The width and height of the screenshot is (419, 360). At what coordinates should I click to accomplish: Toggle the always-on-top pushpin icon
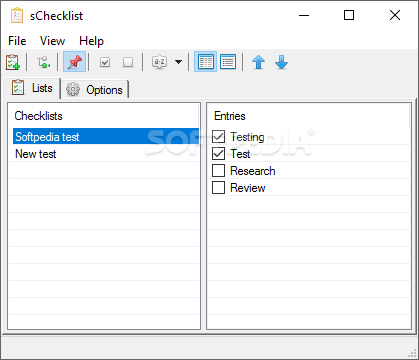pos(75,62)
